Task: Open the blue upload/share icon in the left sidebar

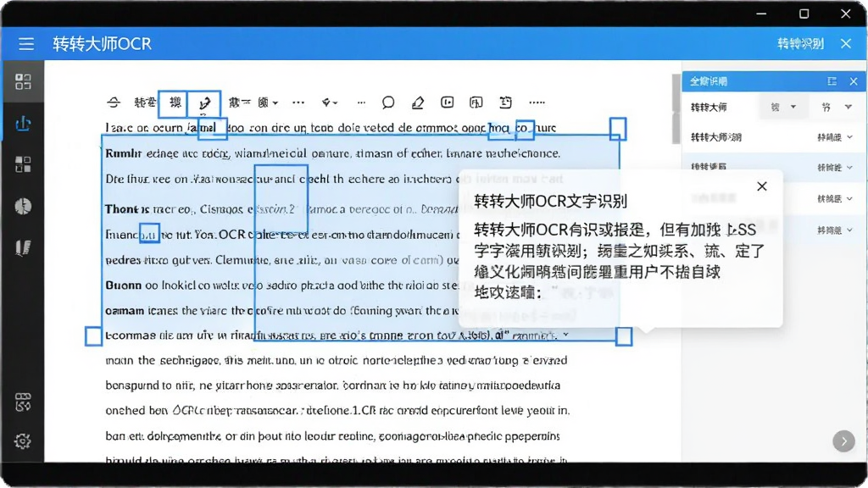Action: point(23,123)
